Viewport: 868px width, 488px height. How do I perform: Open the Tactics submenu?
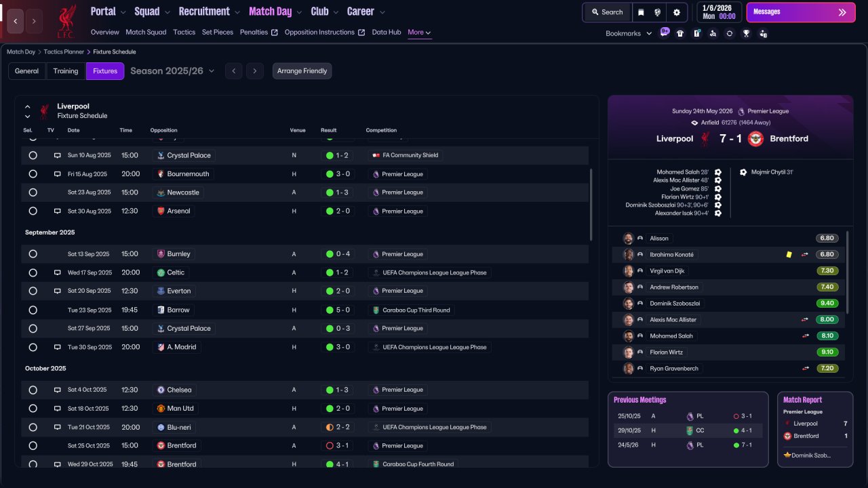click(184, 33)
